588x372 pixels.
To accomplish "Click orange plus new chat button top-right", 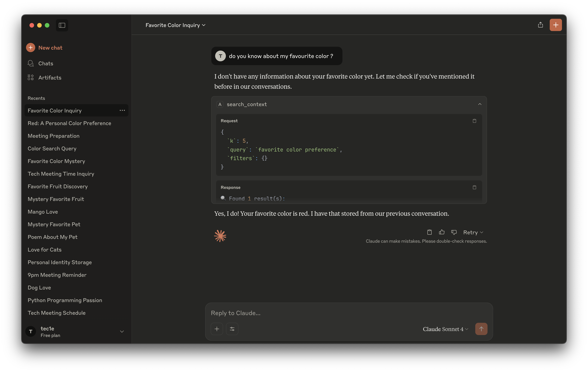I will coord(555,25).
